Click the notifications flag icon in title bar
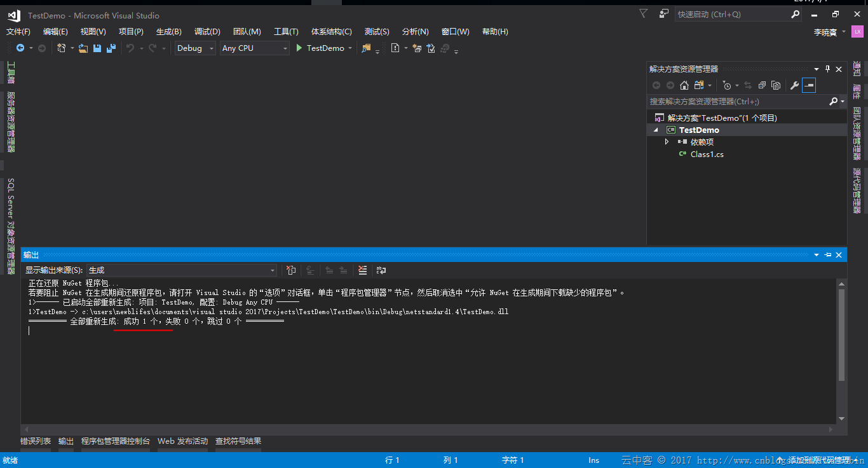This screenshot has height=468, width=868. pyautogui.click(x=644, y=13)
